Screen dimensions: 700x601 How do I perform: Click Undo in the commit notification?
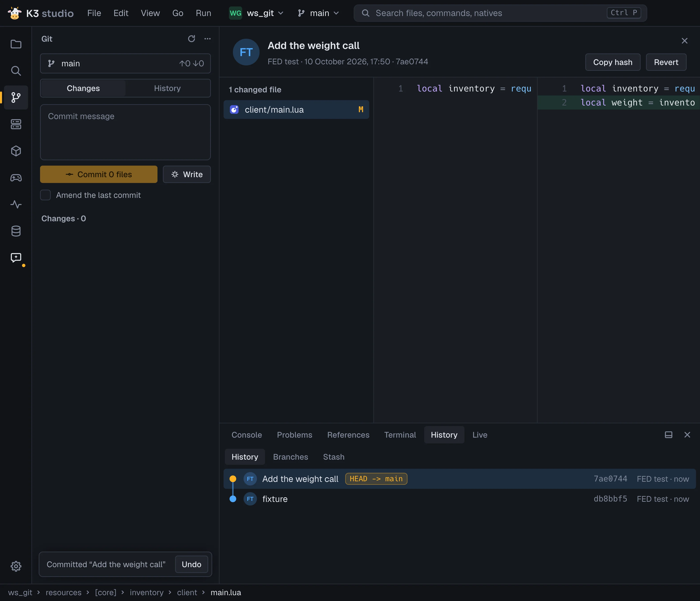pos(192,564)
